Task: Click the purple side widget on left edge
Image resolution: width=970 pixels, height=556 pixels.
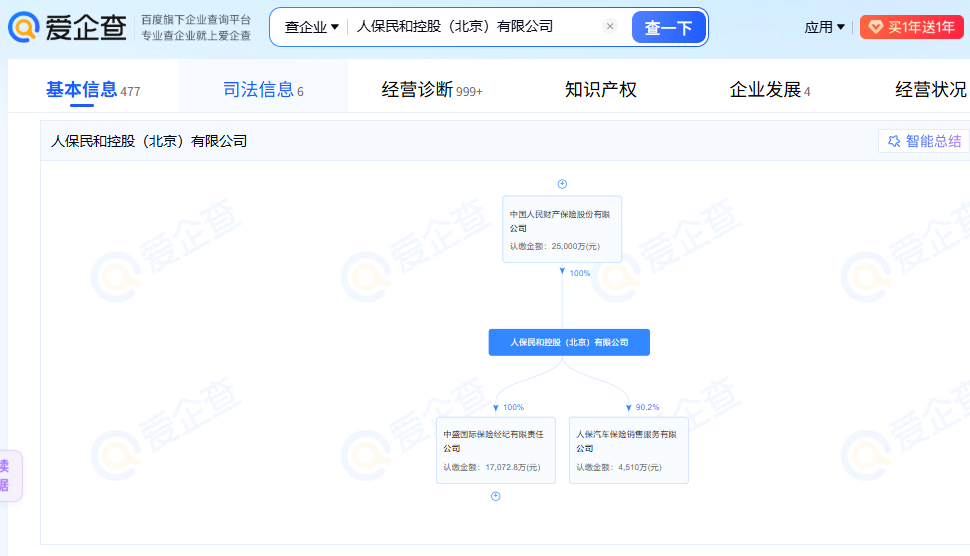Action: [10, 476]
